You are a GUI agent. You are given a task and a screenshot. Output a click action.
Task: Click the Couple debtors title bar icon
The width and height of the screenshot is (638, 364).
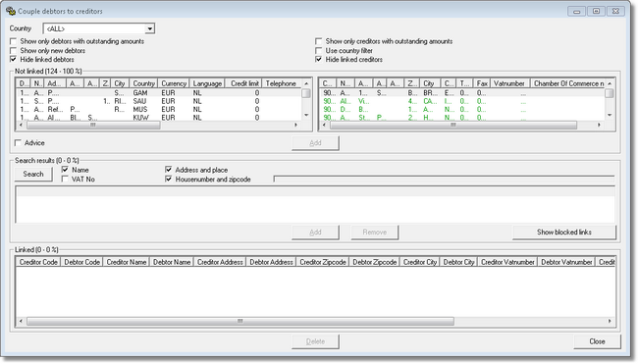tap(11, 11)
